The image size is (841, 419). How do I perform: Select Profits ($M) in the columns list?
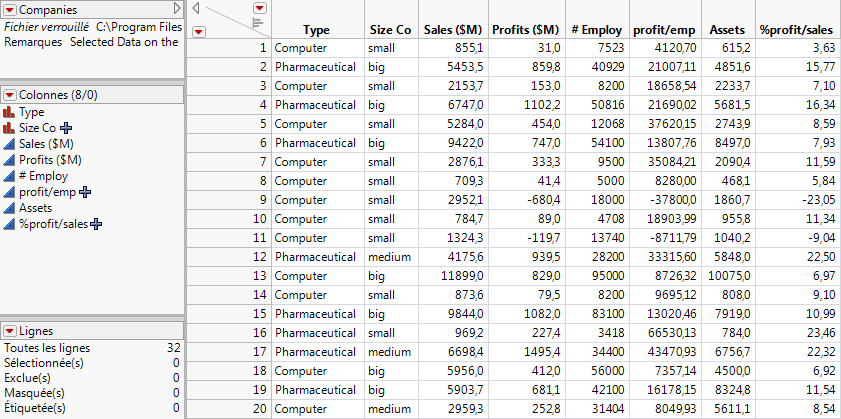(x=50, y=160)
